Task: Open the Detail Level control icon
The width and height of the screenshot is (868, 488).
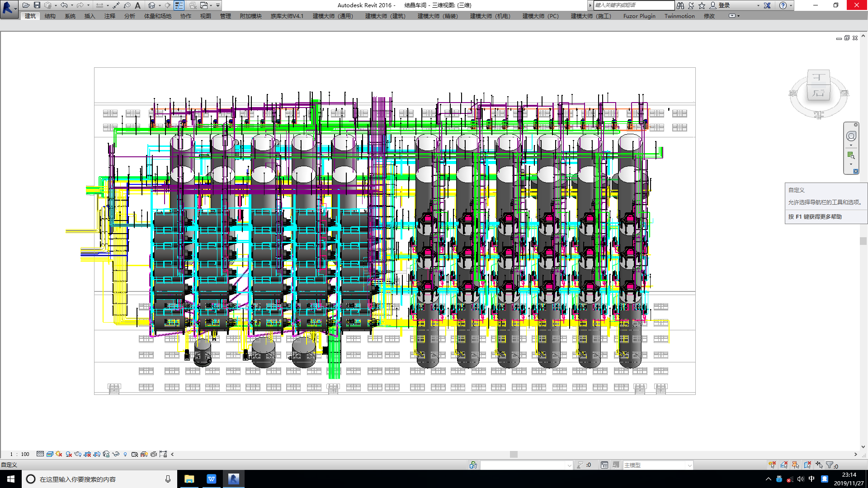Action: pyautogui.click(x=40, y=454)
